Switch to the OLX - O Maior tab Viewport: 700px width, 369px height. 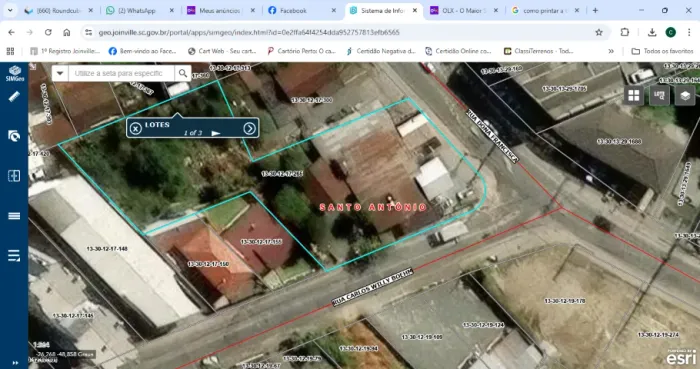pos(463,10)
